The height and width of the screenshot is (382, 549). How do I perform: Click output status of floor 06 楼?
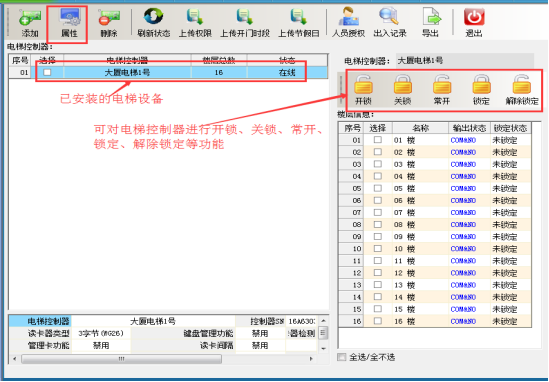pos(463,200)
